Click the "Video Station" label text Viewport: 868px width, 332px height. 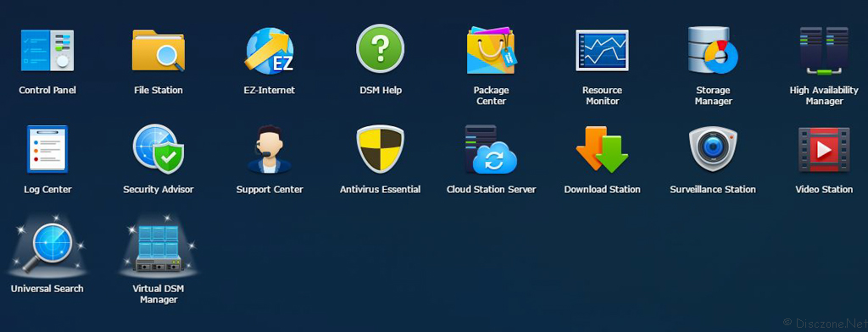(824, 189)
